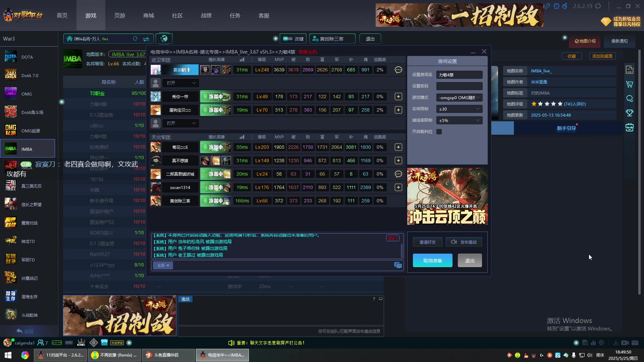Click the 取消准备 button
644x362 pixels.
(x=432, y=260)
